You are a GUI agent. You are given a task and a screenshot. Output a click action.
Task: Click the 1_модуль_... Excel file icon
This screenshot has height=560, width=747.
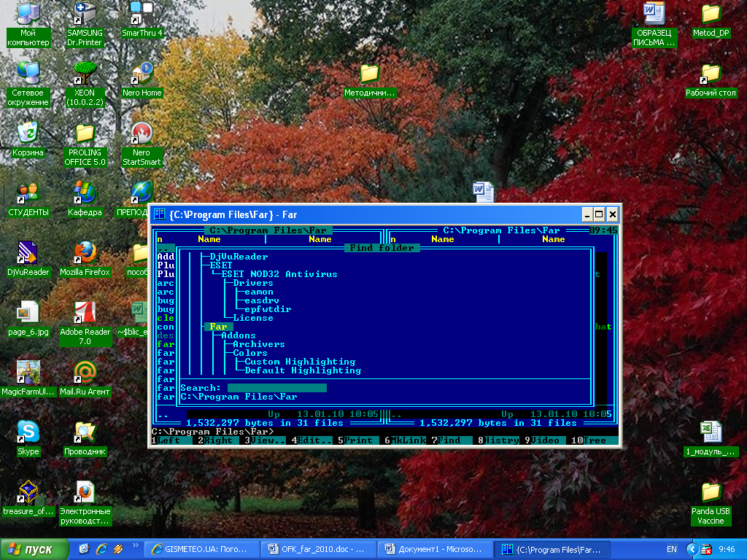pos(711,440)
